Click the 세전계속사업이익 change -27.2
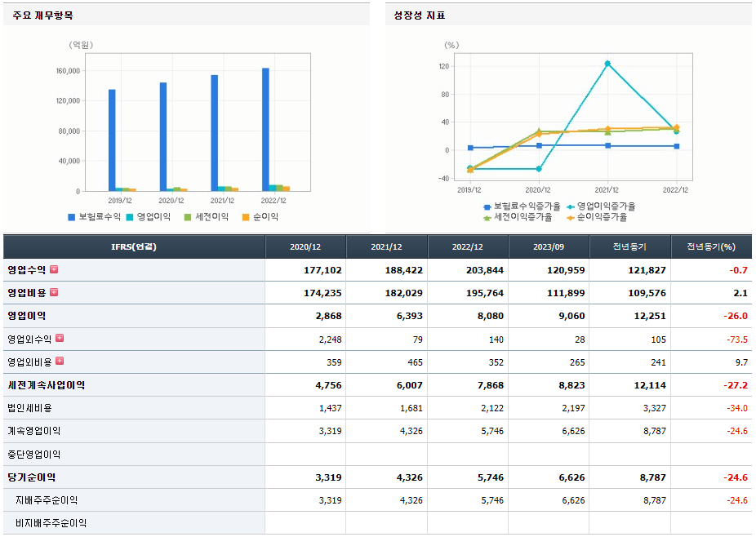The image size is (756, 537). click(x=736, y=386)
